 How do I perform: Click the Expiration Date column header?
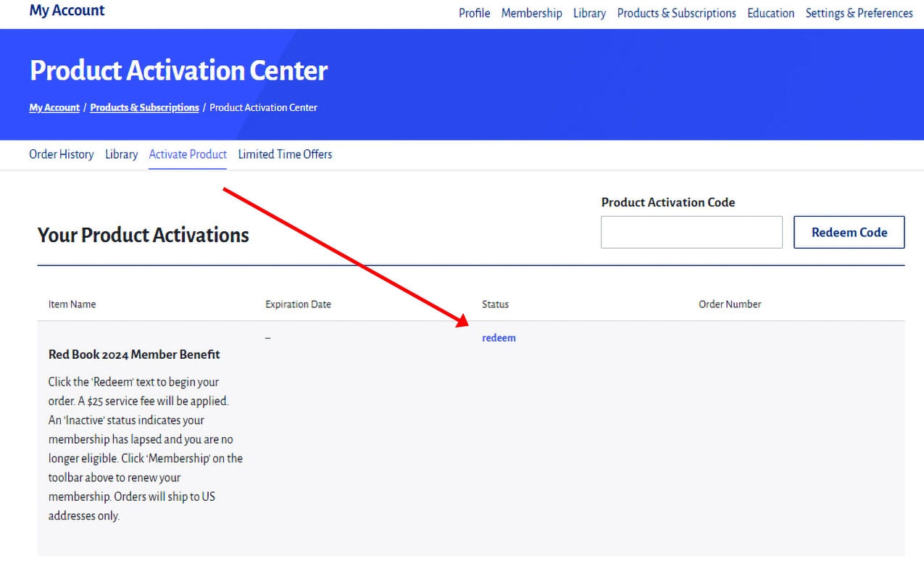point(298,304)
